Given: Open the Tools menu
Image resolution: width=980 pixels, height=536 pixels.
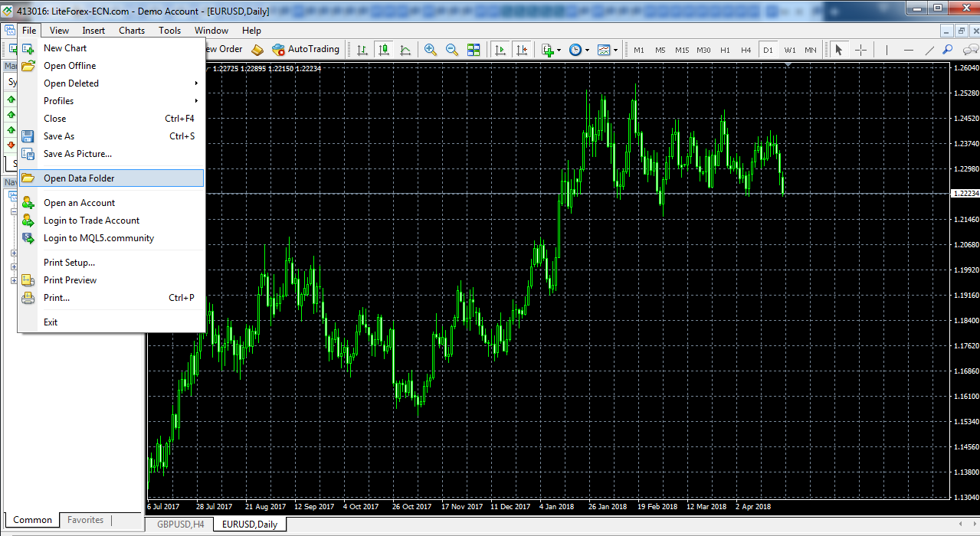Looking at the screenshot, I should pyautogui.click(x=169, y=31).
